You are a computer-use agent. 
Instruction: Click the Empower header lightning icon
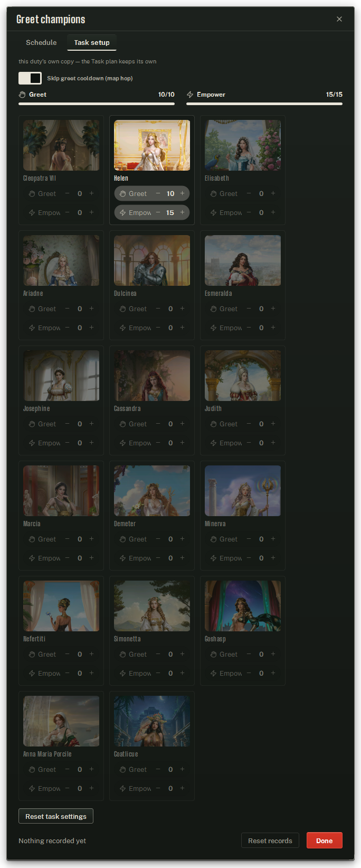coord(190,95)
